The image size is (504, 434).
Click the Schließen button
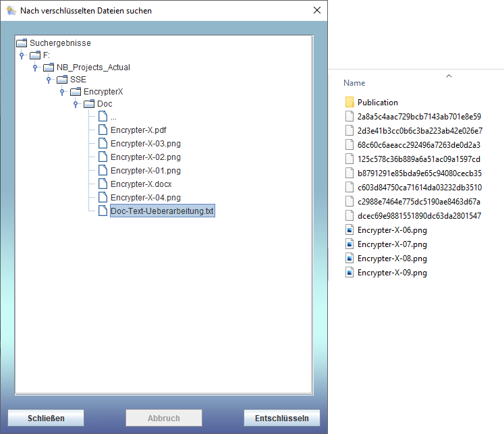(46, 418)
